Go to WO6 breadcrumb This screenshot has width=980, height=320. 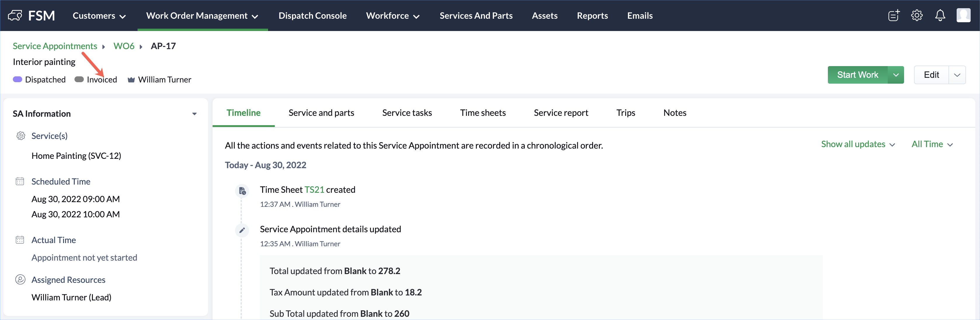point(124,46)
